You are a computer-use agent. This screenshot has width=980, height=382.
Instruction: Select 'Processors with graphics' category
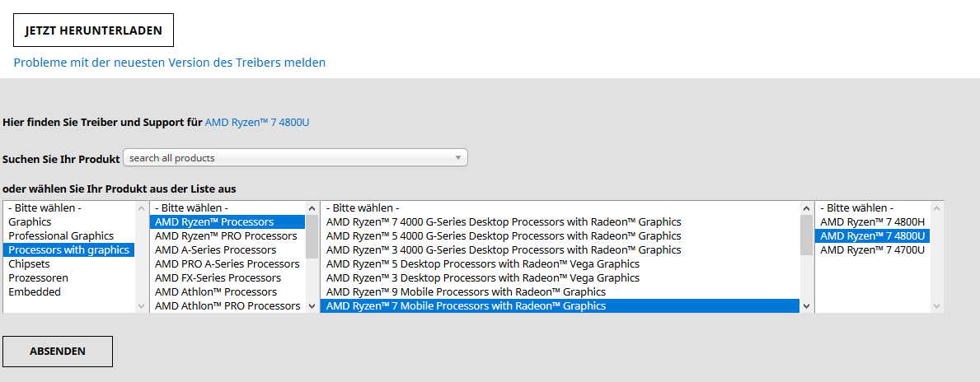[x=68, y=249]
